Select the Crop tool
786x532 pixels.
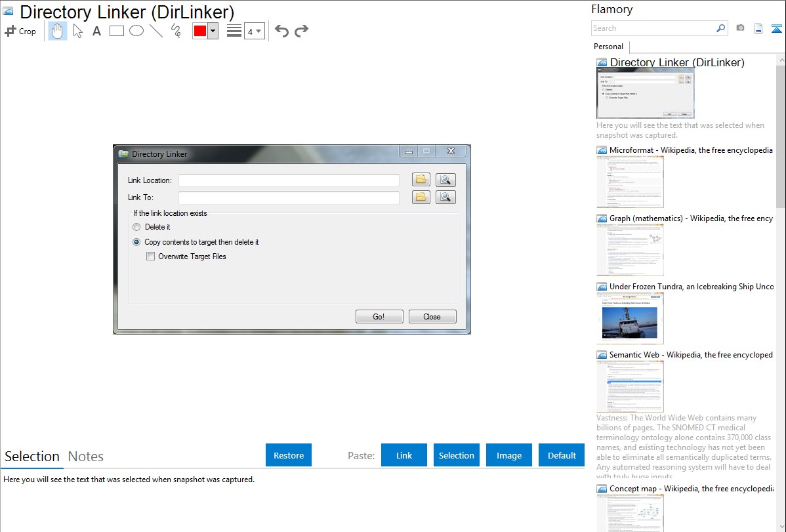click(x=20, y=31)
